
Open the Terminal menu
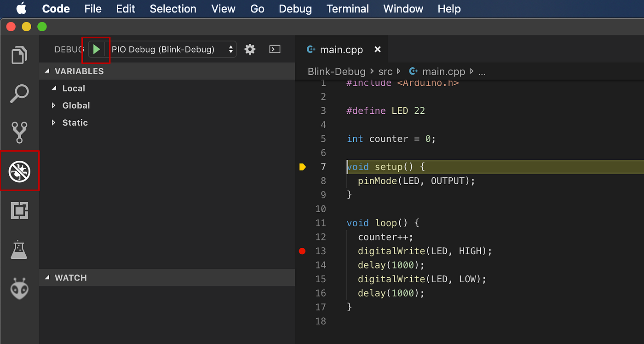tap(347, 9)
